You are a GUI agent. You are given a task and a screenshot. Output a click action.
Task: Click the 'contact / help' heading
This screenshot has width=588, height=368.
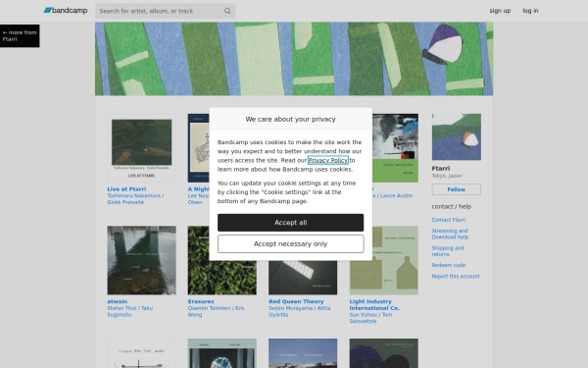click(x=452, y=206)
